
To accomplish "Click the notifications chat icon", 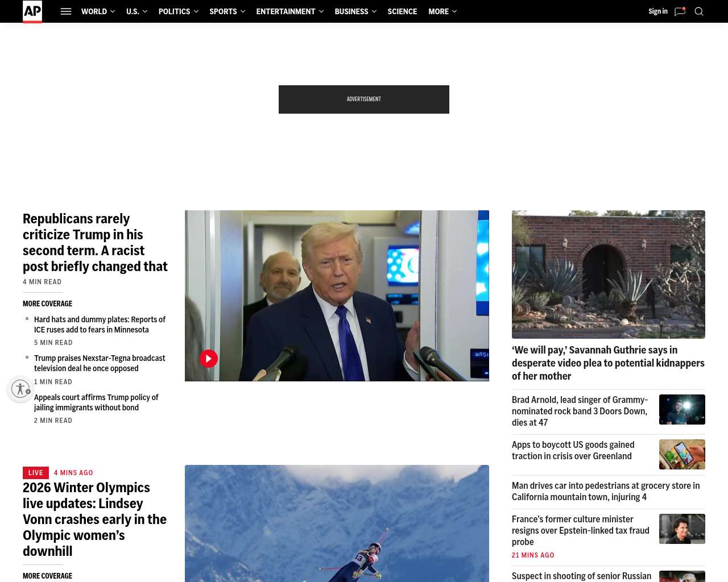I will click(680, 11).
